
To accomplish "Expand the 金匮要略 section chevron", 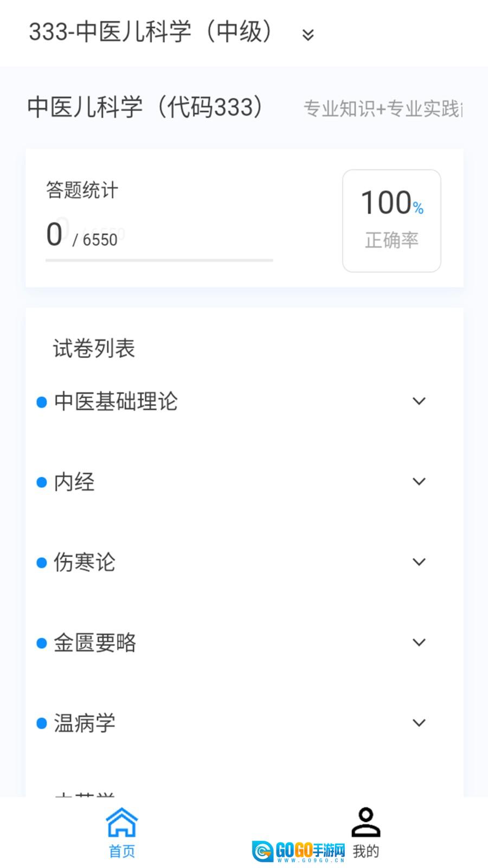I will [419, 642].
